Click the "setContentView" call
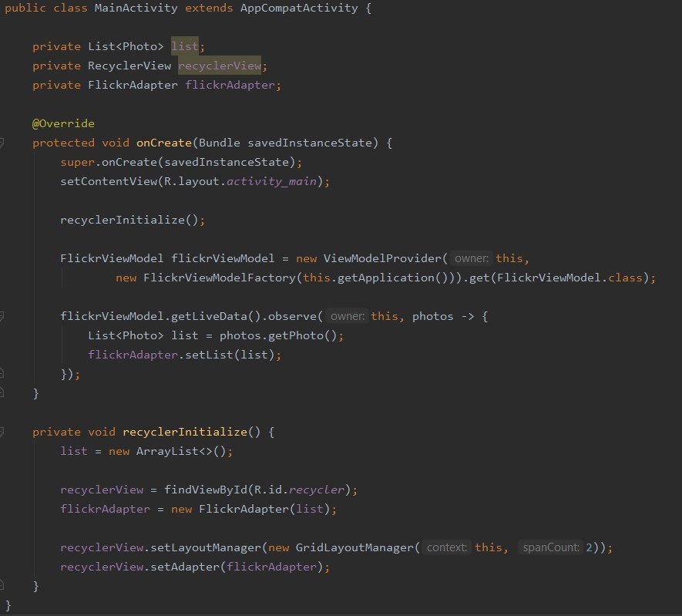Screen dimensions: 682x616 click(x=109, y=181)
